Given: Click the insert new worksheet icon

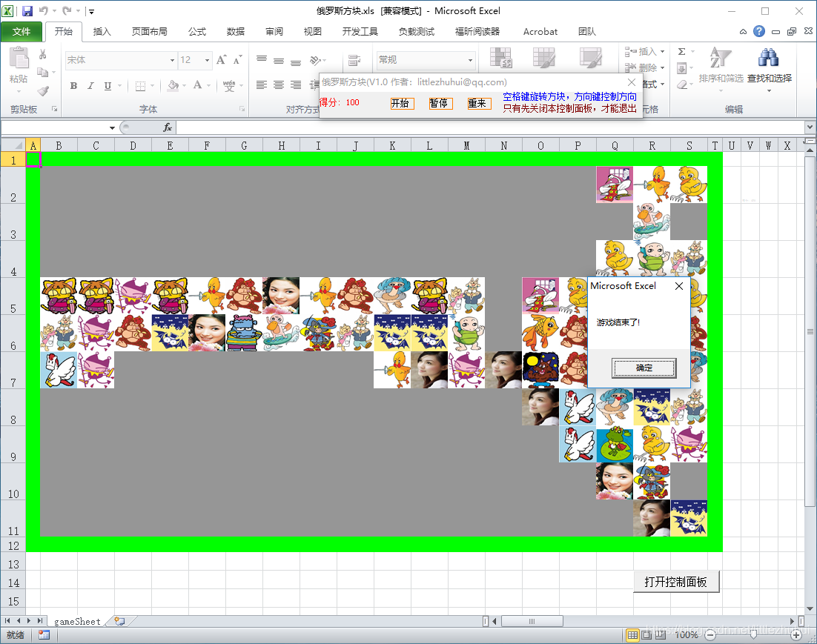Looking at the screenshot, I should click(x=120, y=621).
